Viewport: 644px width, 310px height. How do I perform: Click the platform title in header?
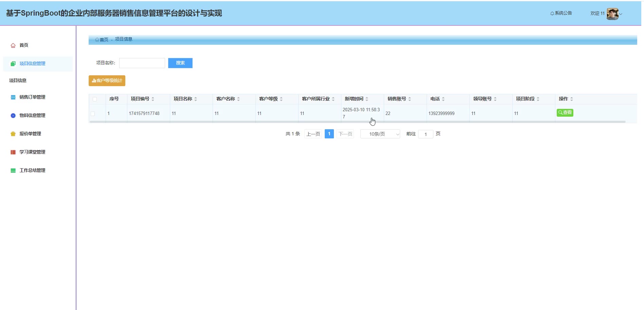pyautogui.click(x=114, y=13)
